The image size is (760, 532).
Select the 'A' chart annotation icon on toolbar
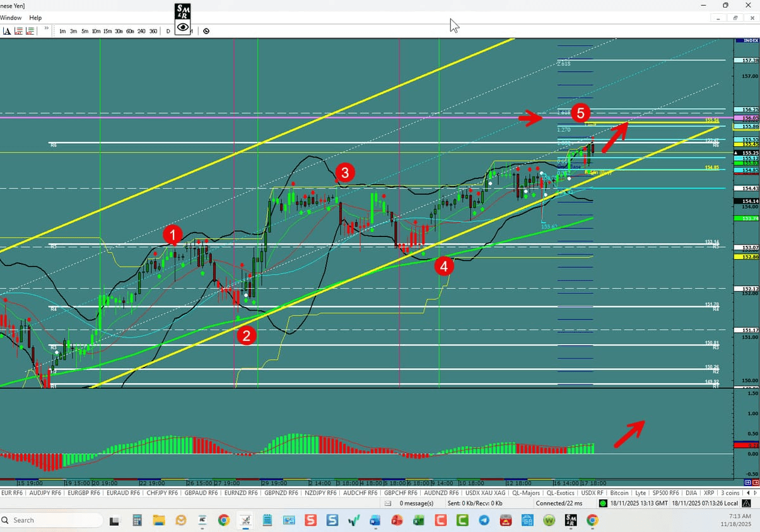pyautogui.click(x=7, y=31)
